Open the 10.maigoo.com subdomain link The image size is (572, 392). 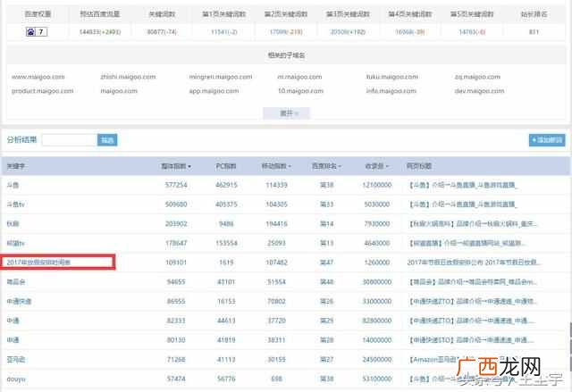click(300, 91)
